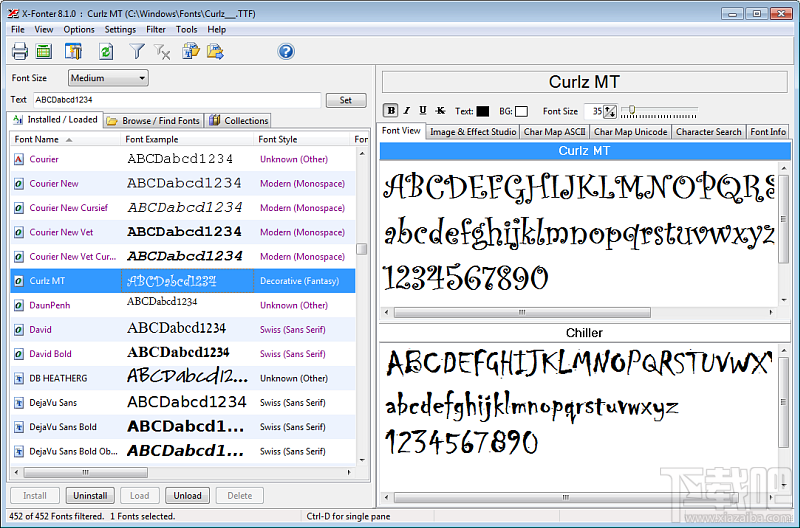Click the sample Text input field
The width and height of the screenshot is (800, 528).
click(177, 100)
